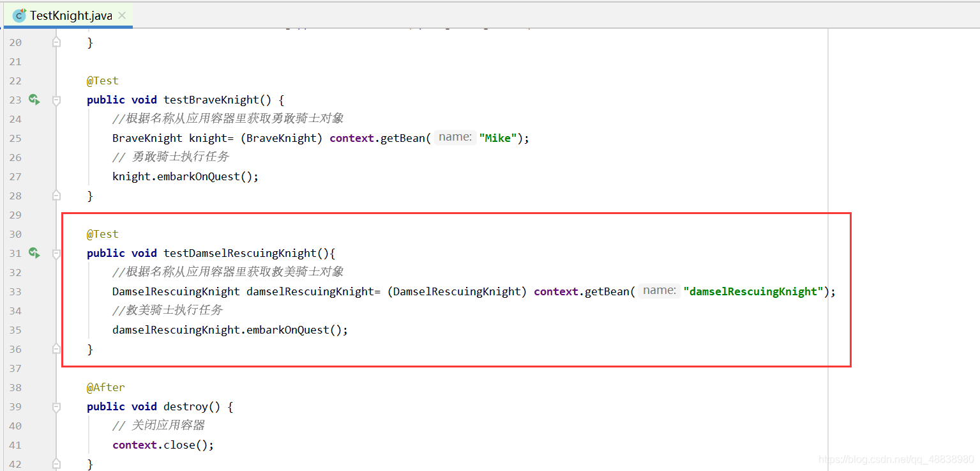Click the @After annotation
Image resolution: width=980 pixels, height=471 pixels.
(x=106, y=387)
